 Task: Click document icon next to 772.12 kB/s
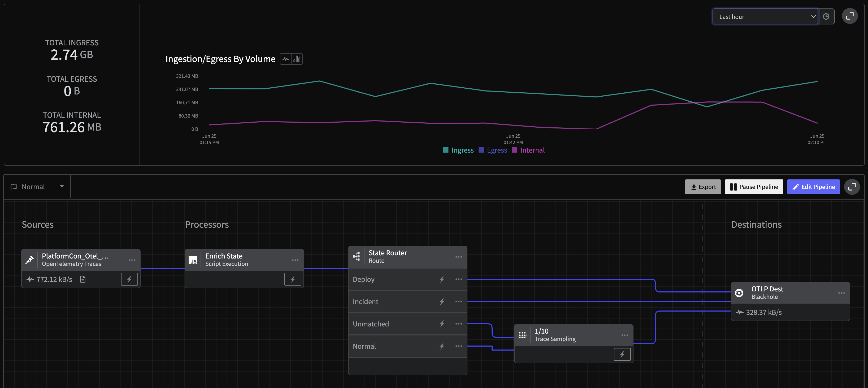(x=83, y=279)
